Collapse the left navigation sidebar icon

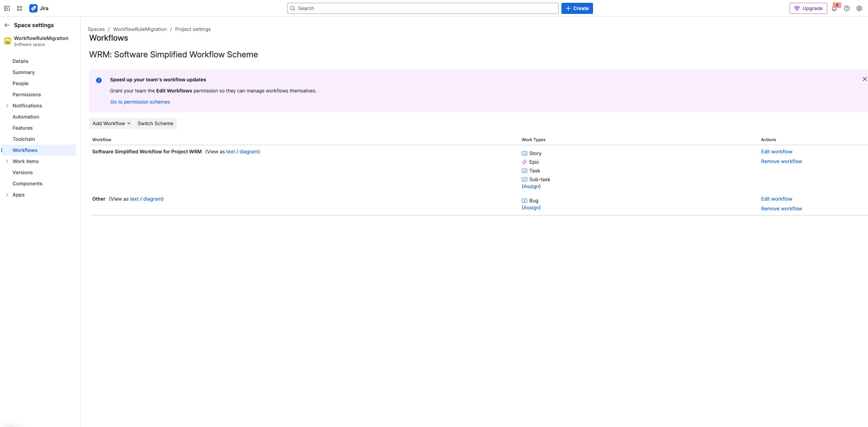(x=7, y=8)
